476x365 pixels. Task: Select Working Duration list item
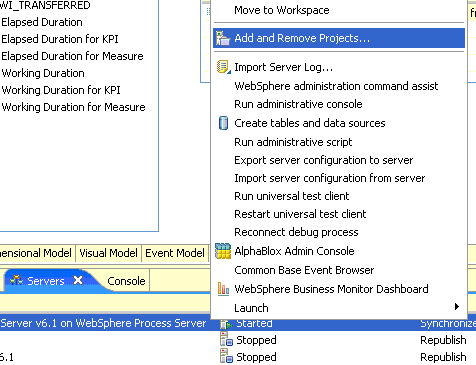(x=43, y=73)
